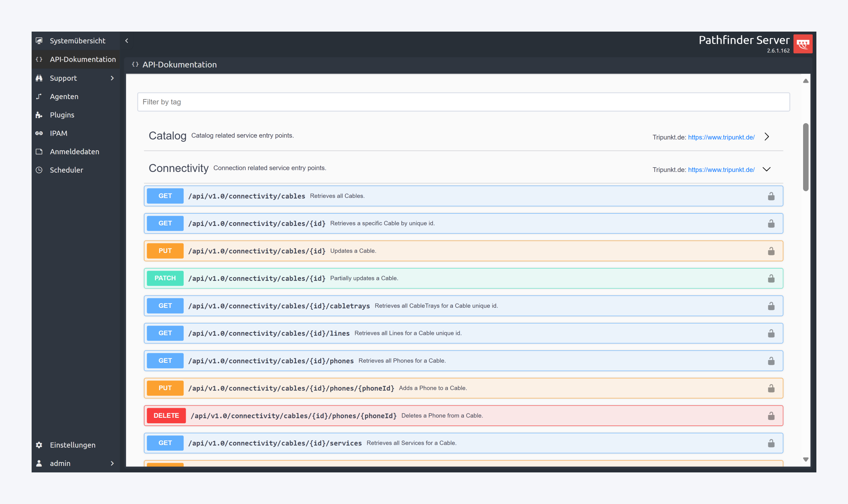This screenshot has width=848, height=504.
Task: Click the Support binoculars icon
Action: [39, 78]
